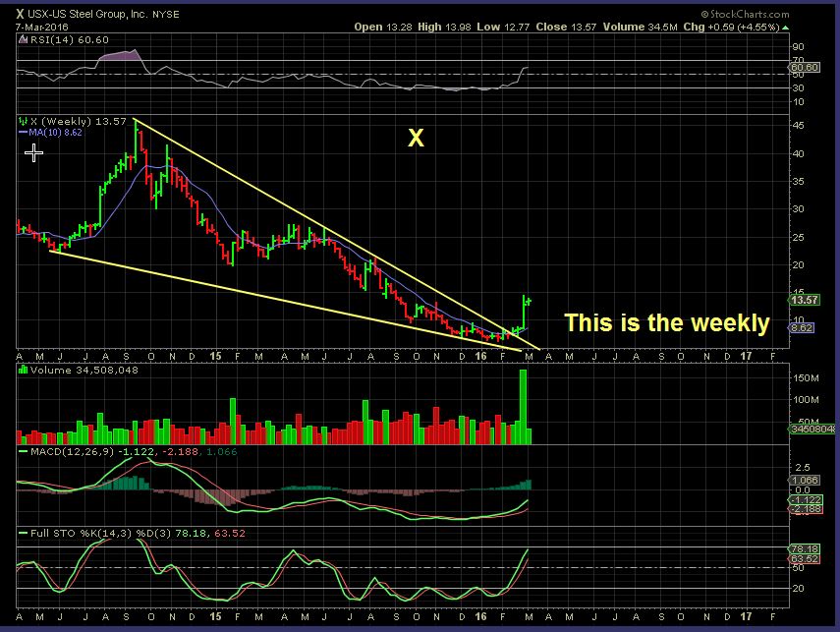
Task: Click the RSI(14) indicator icon
Action: click(23, 39)
